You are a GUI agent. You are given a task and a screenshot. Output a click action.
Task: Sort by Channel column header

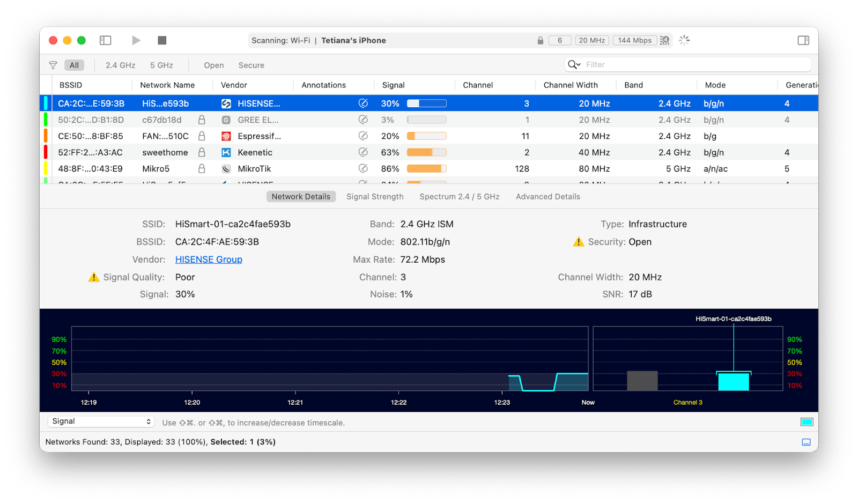(478, 85)
